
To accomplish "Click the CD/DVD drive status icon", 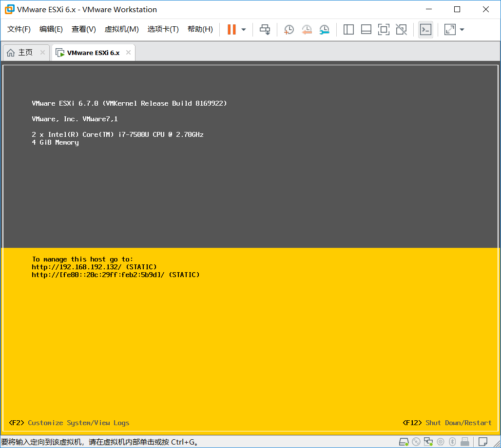I will click(x=416, y=442).
